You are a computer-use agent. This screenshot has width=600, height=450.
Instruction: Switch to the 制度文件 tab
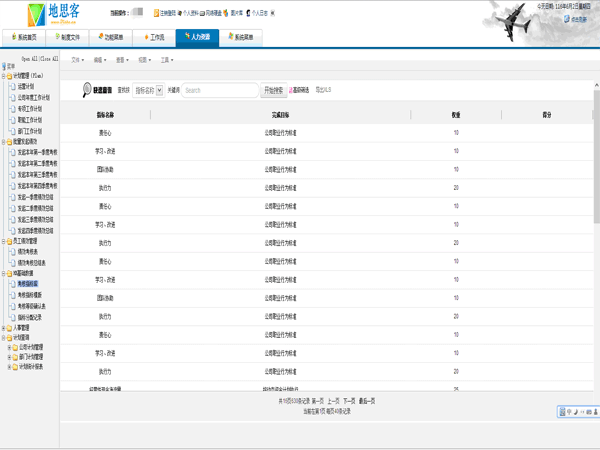(x=67, y=38)
